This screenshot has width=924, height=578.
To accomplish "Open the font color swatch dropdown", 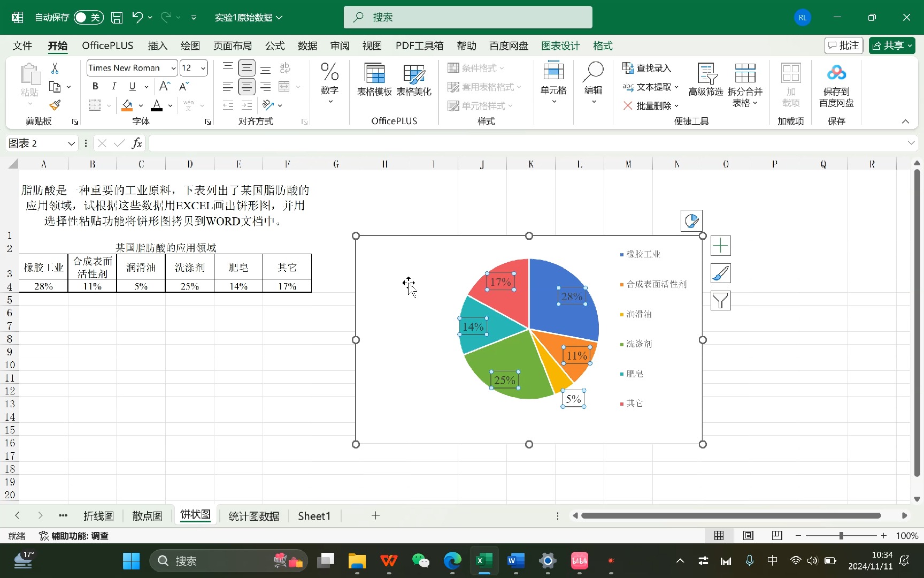I will click(x=170, y=105).
